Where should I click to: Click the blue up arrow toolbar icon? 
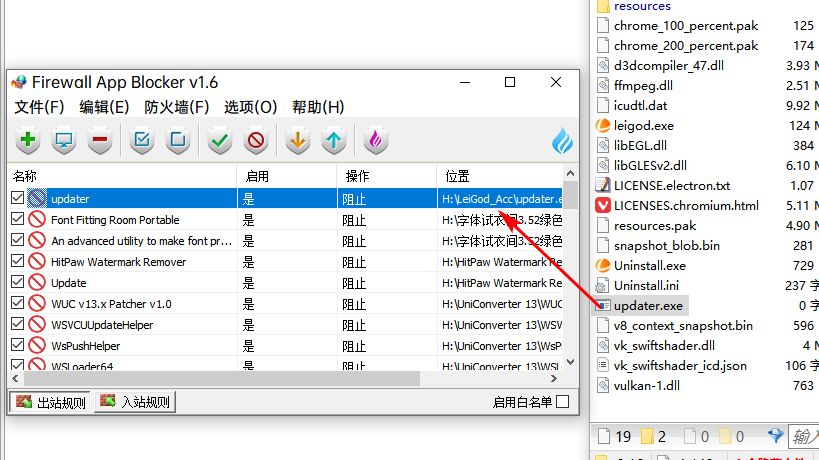tap(334, 140)
